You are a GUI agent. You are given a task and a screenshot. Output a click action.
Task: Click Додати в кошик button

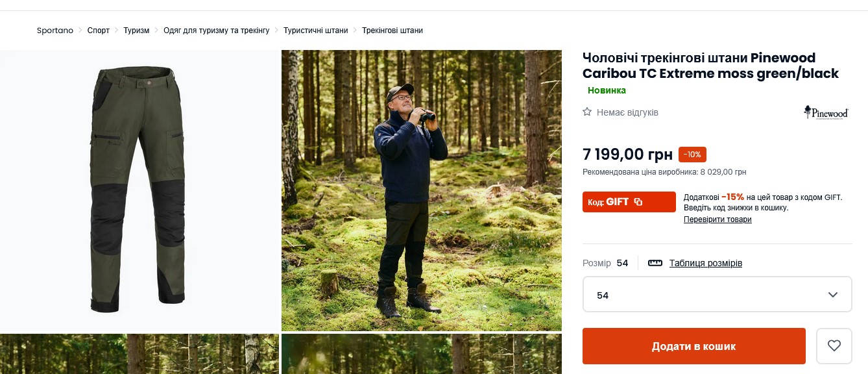693,346
